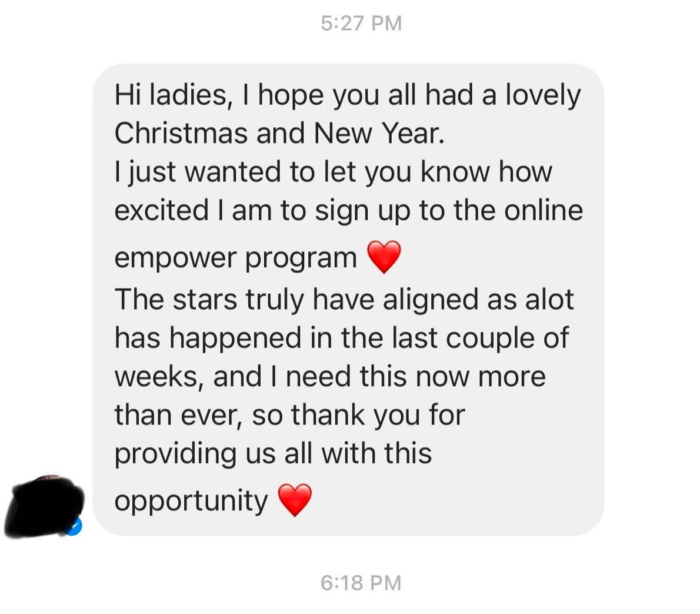Tap the red heart after 'opportunity'
The image size is (700, 614).
(295, 500)
